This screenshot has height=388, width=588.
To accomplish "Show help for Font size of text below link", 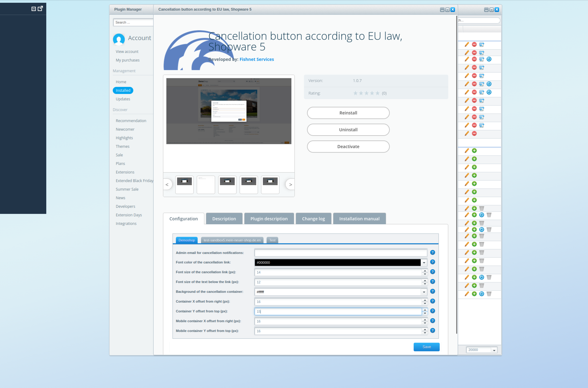I will pos(432,282).
